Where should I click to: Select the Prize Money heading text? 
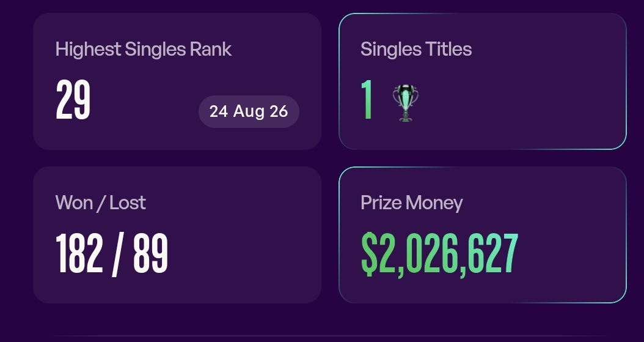(412, 203)
